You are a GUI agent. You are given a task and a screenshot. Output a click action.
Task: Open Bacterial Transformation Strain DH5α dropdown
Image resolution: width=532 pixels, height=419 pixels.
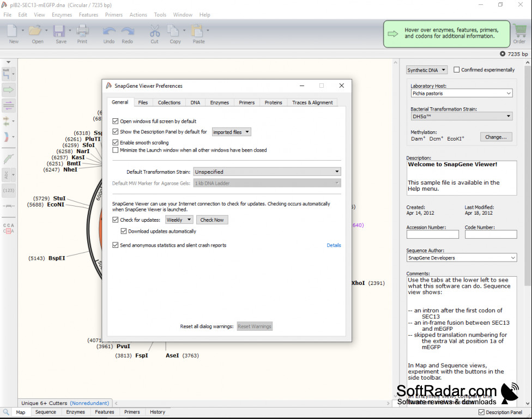(462, 117)
